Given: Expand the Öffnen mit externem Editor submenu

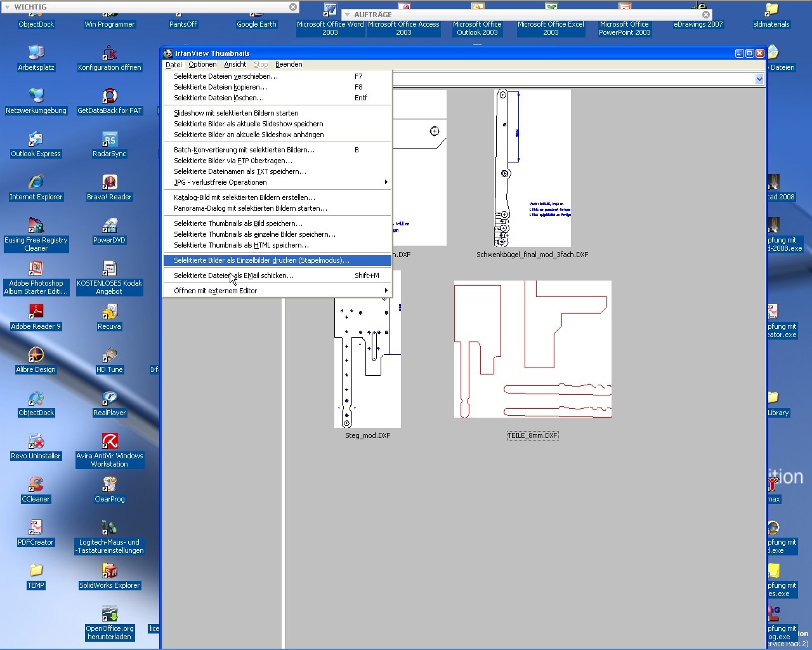Looking at the screenshot, I should [x=278, y=291].
